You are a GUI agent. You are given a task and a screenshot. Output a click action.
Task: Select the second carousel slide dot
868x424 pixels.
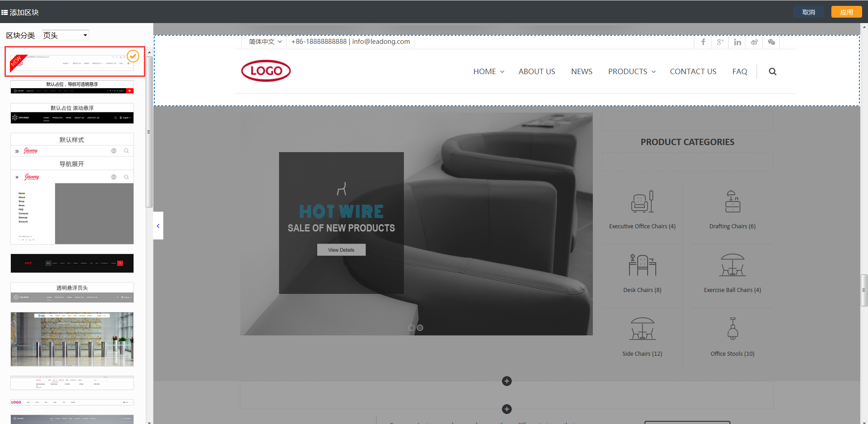coord(420,328)
